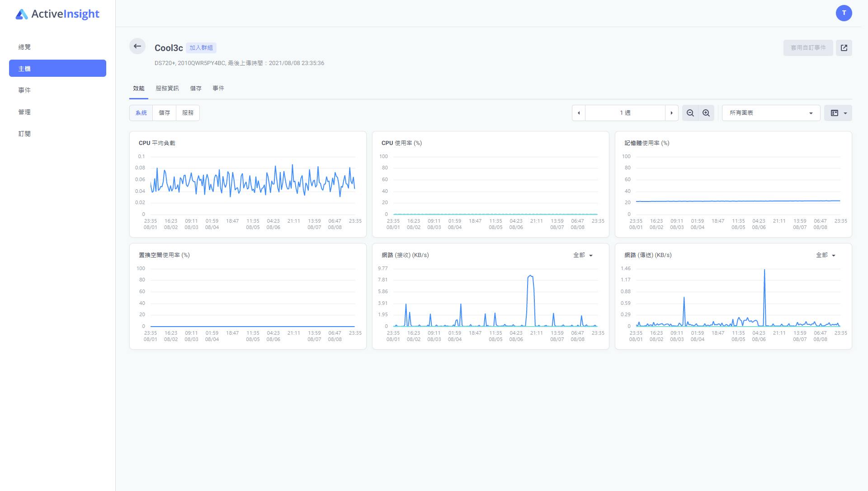868x491 pixels.
Task: Select the 系統 segment toggle
Action: (141, 113)
